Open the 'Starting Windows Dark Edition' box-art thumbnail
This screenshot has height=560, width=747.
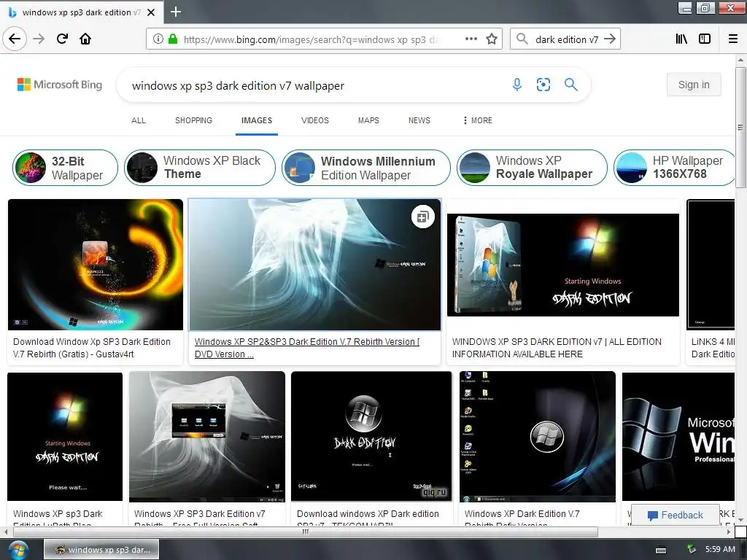click(563, 265)
